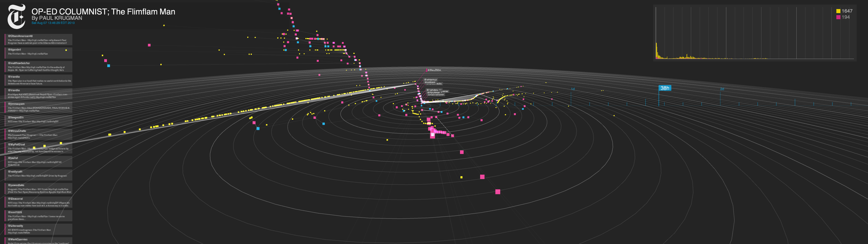Open the @ObamAmerican48 tweet card
Screen dimensions: 868x244
[x=38, y=40]
